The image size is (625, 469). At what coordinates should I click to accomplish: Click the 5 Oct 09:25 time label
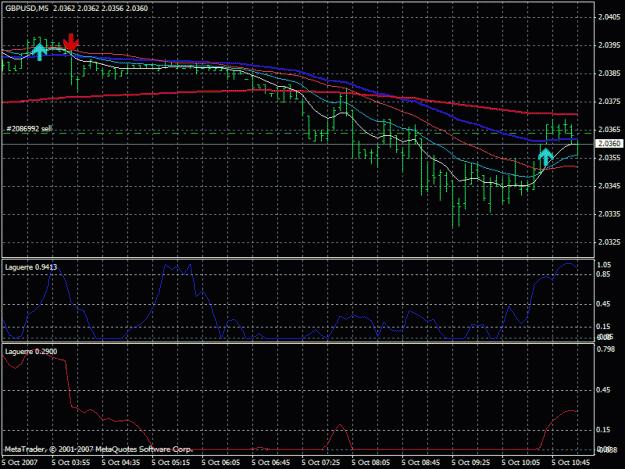click(x=471, y=462)
